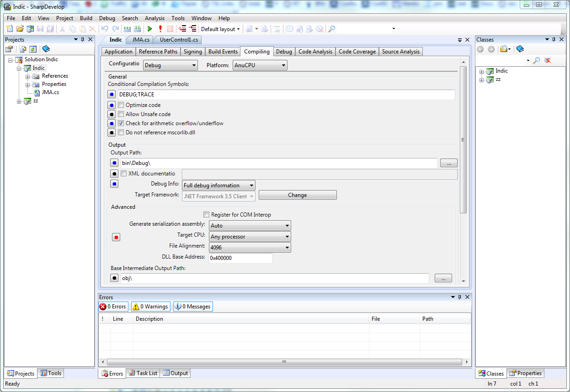The height and width of the screenshot is (392, 570).
Task: Click the refresh icon in Projects panel toolbar
Action: pos(33,49)
